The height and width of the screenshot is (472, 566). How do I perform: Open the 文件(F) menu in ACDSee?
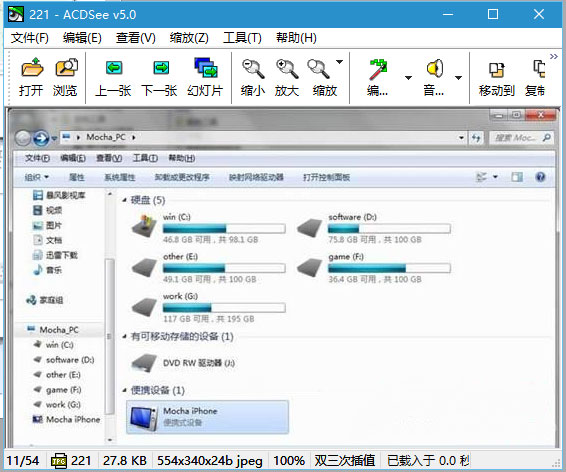(30, 38)
